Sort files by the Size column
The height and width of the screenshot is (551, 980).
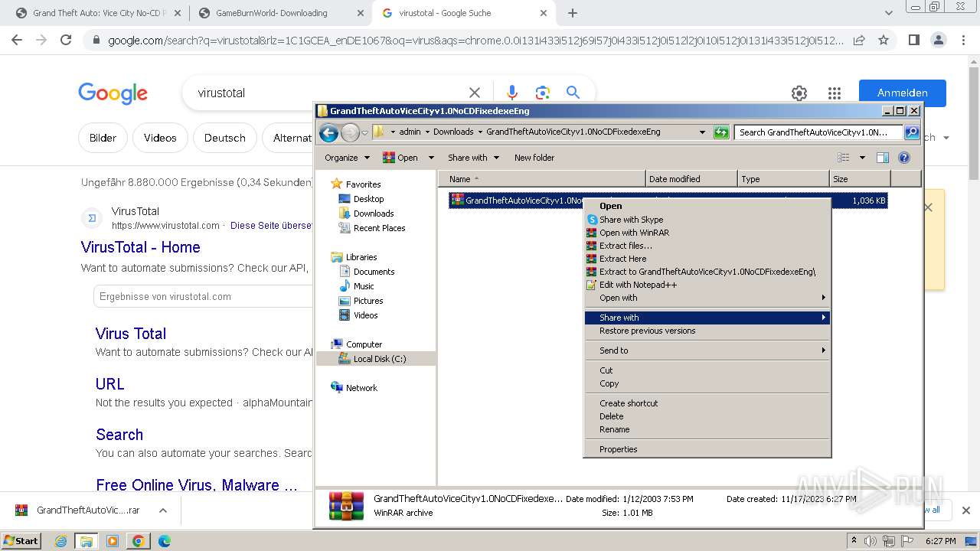click(860, 179)
